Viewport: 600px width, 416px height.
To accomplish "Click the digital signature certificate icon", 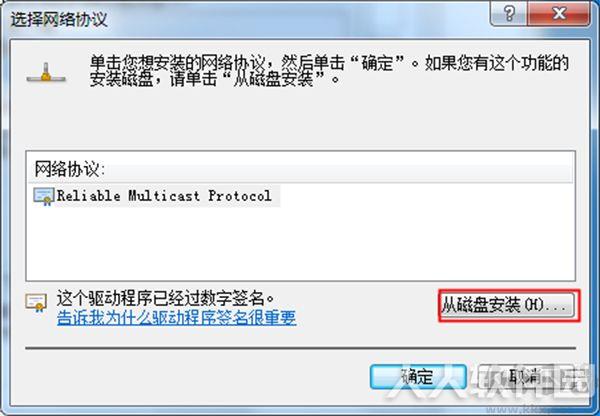I will [x=36, y=302].
